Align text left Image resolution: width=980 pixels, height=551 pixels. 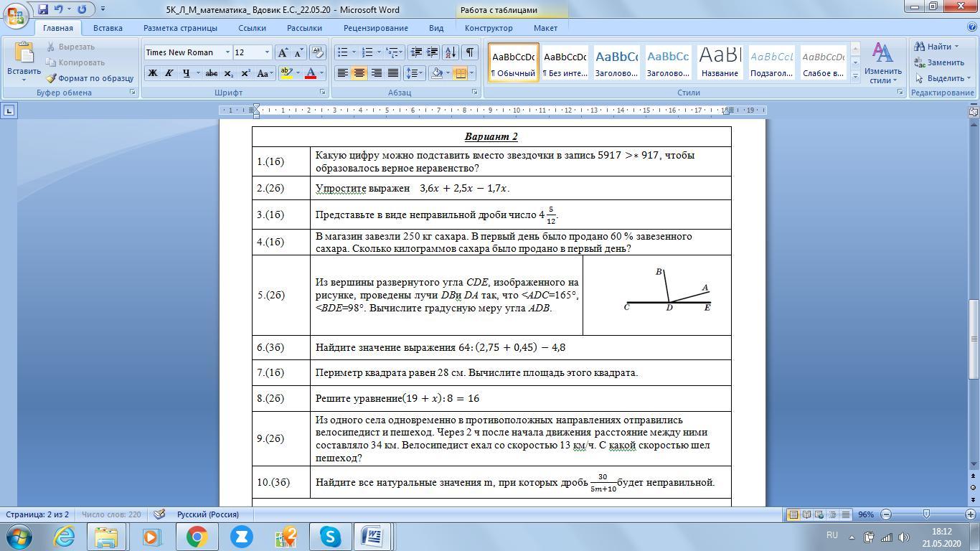[343, 73]
